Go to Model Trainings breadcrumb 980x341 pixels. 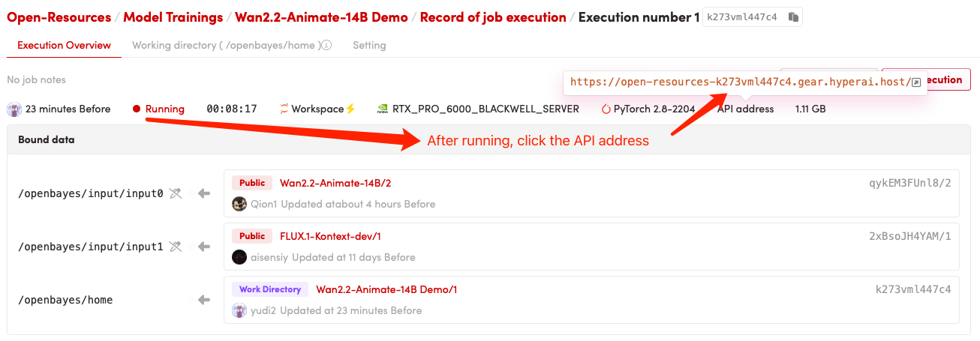click(173, 17)
